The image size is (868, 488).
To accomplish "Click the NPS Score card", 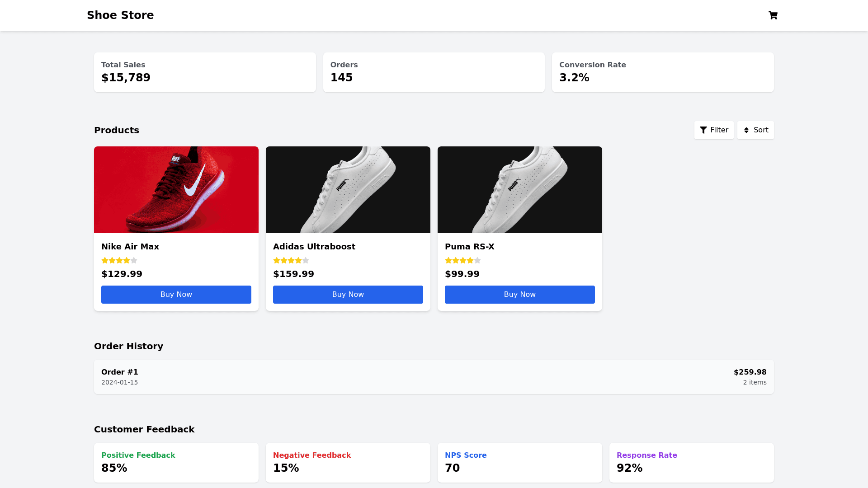I will (x=520, y=463).
